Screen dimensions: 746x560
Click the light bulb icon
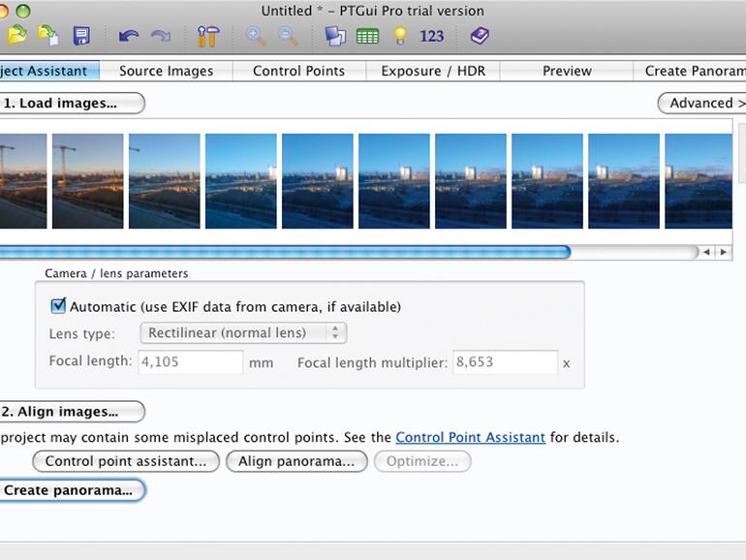point(399,36)
